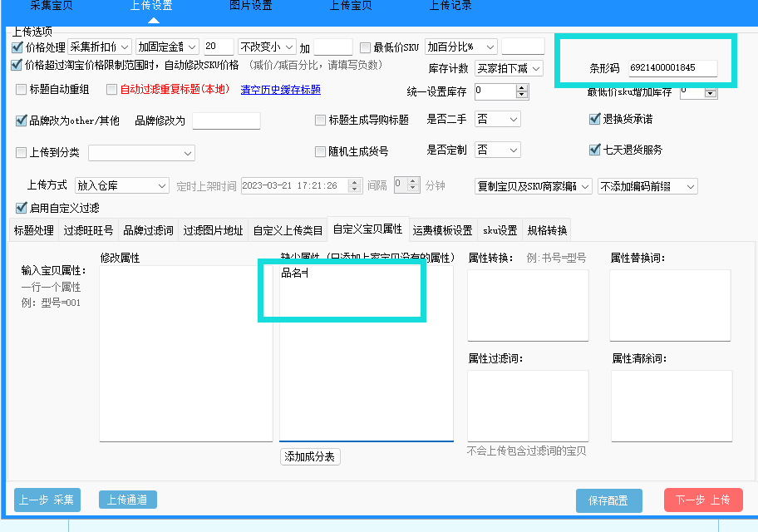
Task: Open the 过滤图片地址 sub-tab
Action: click(x=213, y=230)
